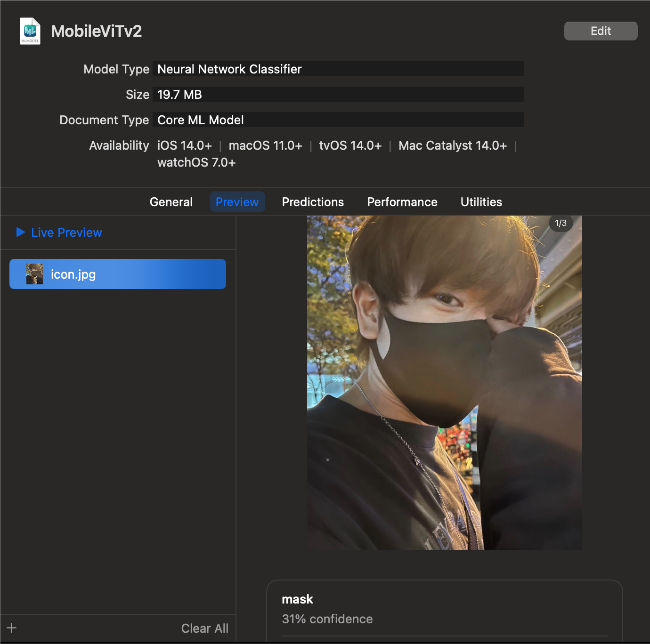This screenshot has height=644, width=650.
Task: Click the Core ML Model field
Action: pyautogui.click(x=338, y=120)
